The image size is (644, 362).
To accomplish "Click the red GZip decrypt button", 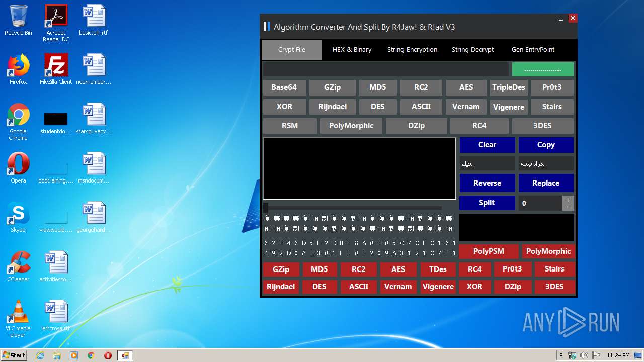I will pos(281,269).
